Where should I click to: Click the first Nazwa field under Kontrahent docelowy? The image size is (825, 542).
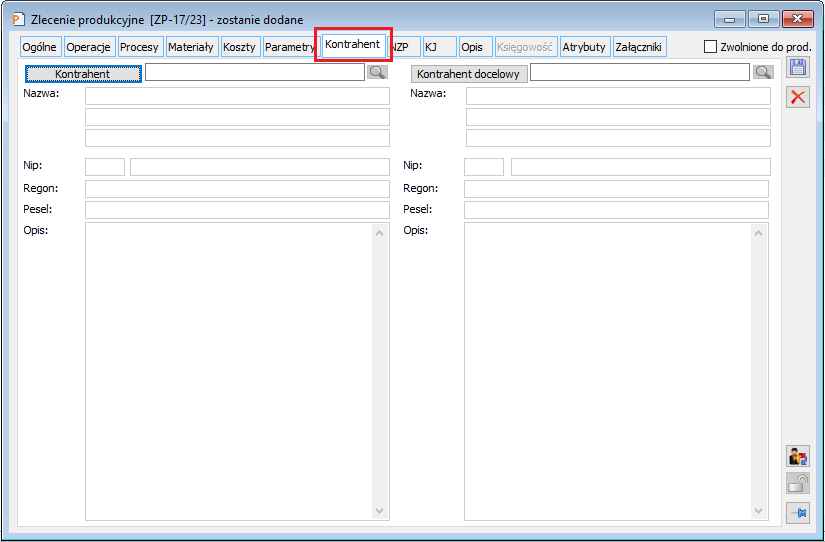(x=618, y=96)
